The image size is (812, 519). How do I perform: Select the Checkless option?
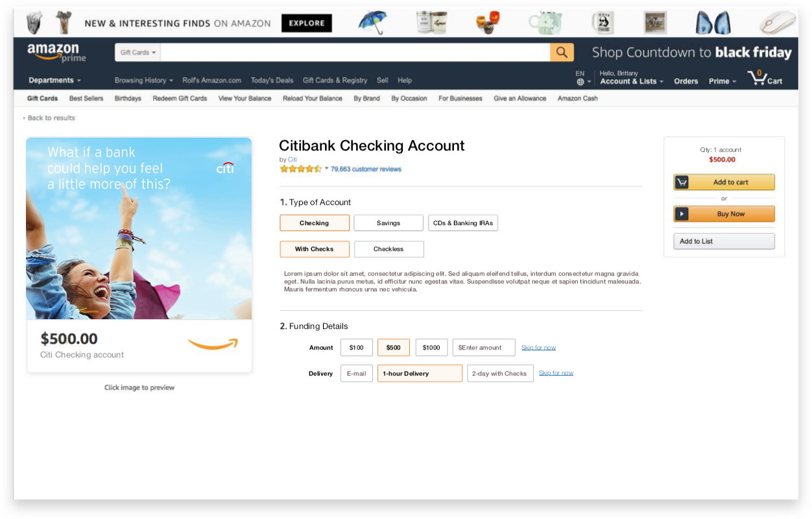(388, 249)
